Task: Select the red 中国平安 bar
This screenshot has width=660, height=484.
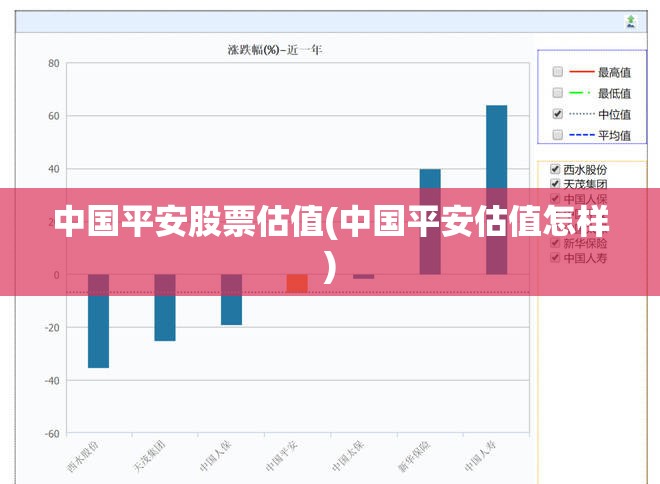Action: coord(297,283)
